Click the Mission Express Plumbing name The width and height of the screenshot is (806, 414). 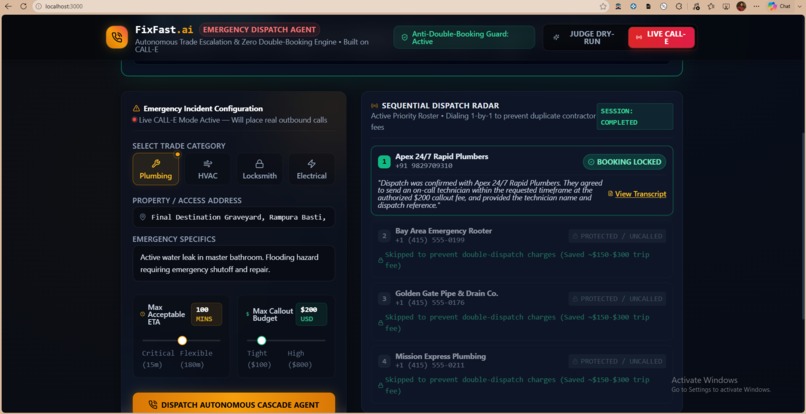tap(441, 356)
